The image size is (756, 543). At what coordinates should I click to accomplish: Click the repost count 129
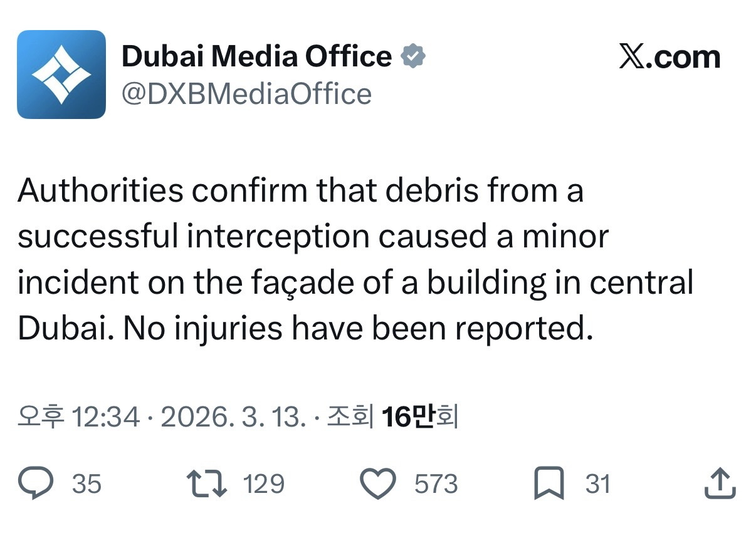[x=263, y=484]
